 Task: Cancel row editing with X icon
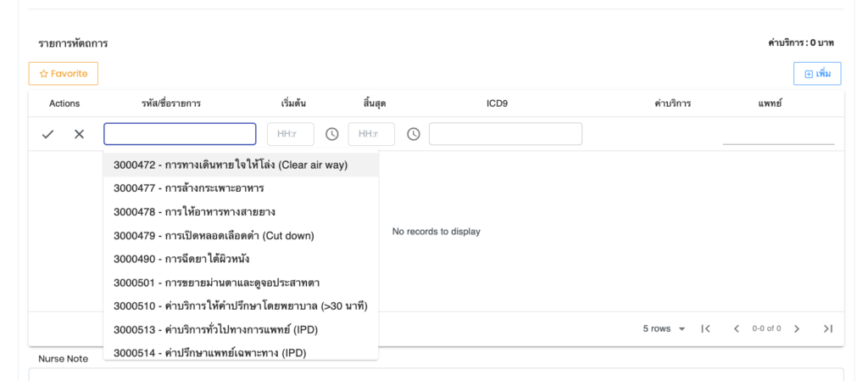[x=79, y=134]
